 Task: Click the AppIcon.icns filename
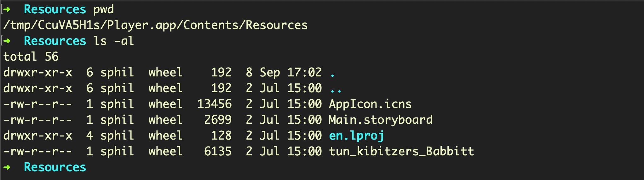point(370,104)
